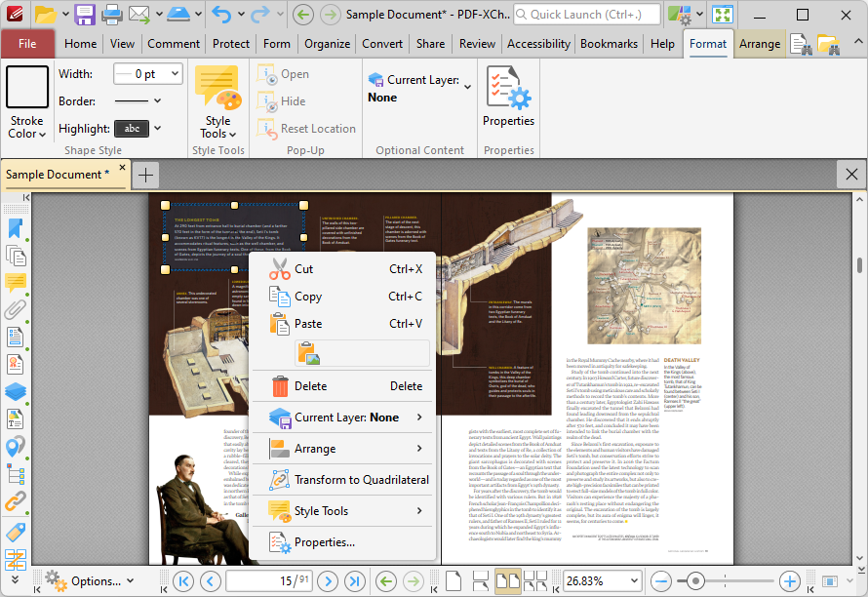Open a file with the folder icon
This screenshot has width=868, height=597.
click(46, 15)
